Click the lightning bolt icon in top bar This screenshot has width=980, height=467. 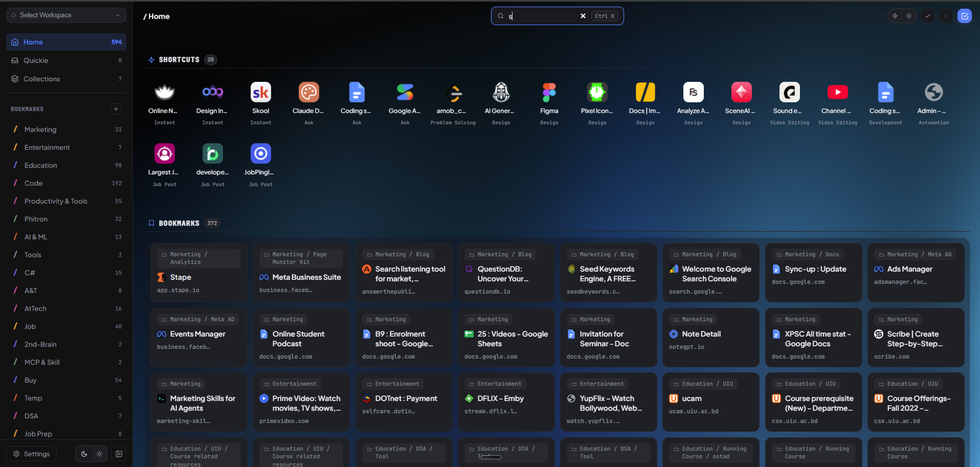(x=895, y=16)
